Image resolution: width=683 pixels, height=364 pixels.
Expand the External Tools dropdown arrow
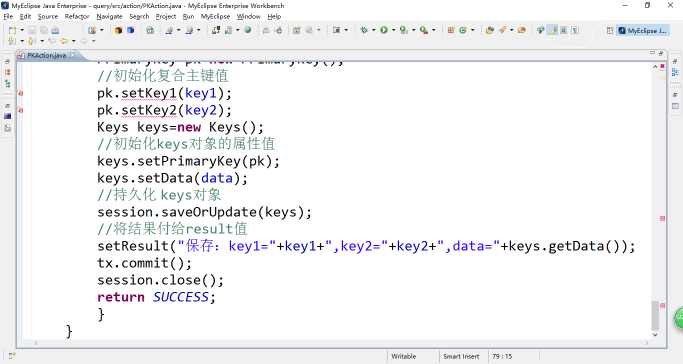(x=433, y=30)
